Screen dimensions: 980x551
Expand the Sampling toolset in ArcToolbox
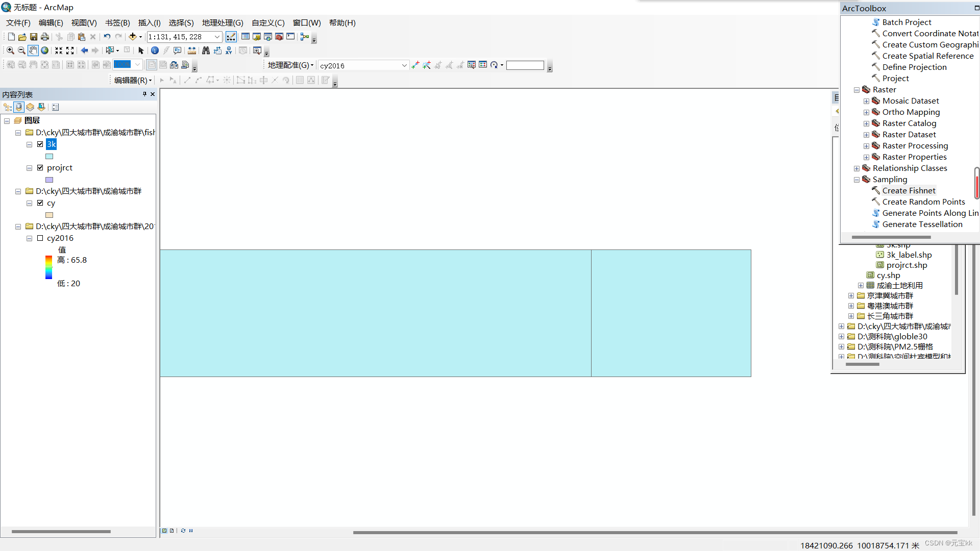(x=857, y=179)
